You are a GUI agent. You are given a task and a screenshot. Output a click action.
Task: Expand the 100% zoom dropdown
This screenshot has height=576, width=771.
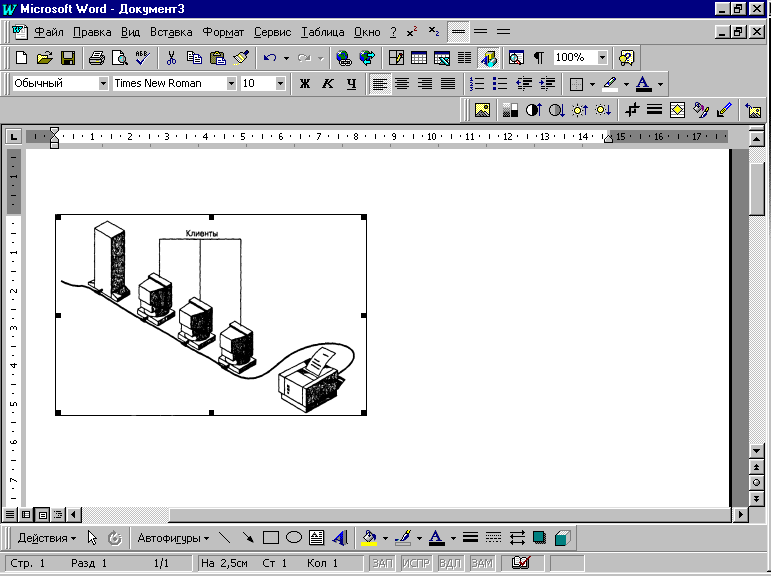point(602,58)
